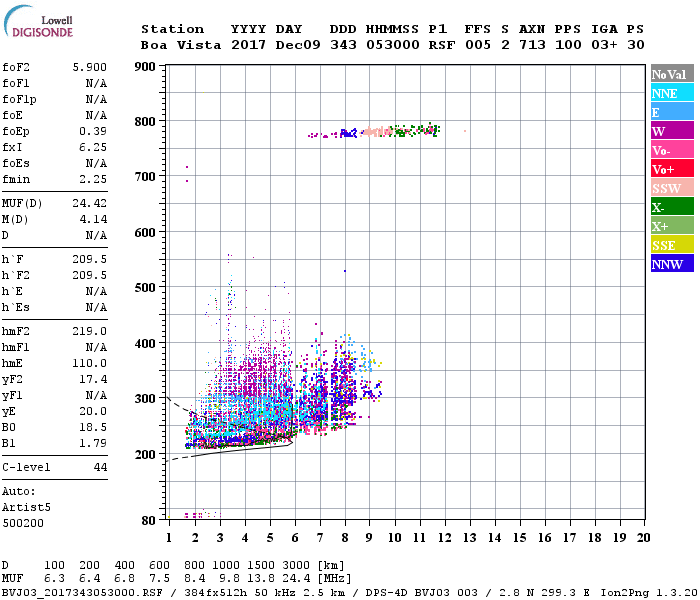Image resolution: width=700 pixels, height=600 pixels.
Task: Select the SSW salmon legend swatch
Action: pyautogui.click(x=672, y=187)
